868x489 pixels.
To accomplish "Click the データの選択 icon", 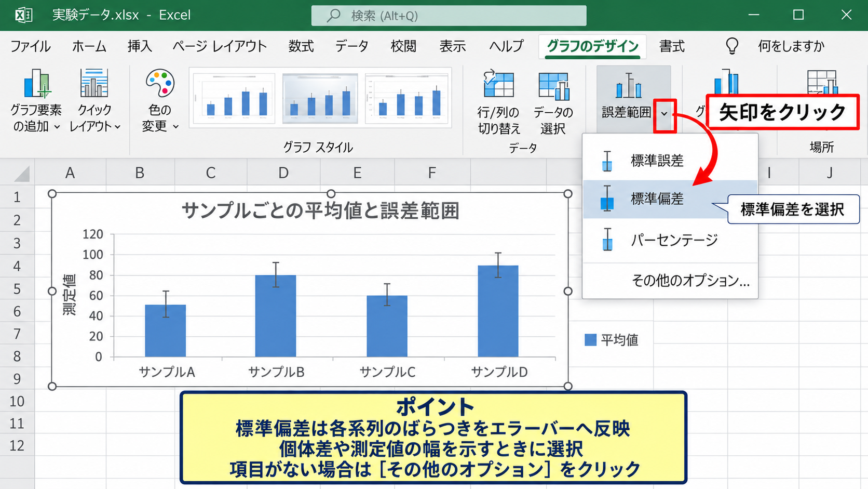I will (x=553, y=86).
